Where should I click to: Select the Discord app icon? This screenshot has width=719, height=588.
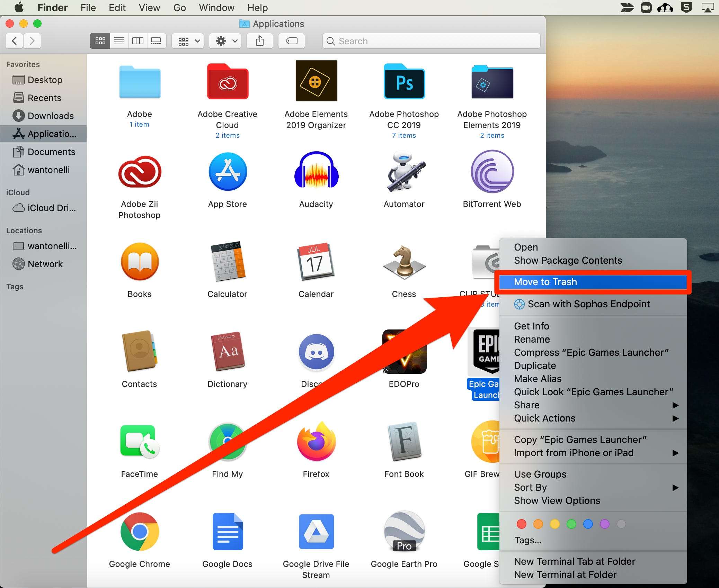click(x=316, y=352)
